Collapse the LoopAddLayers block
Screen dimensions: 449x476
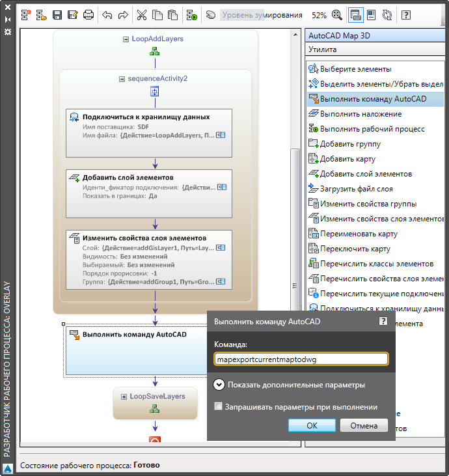click(x=126, y=39)
